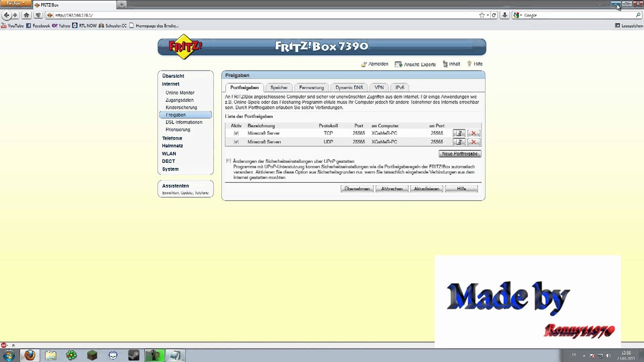Switch to the IPv6 tab
This screenshot has width=644, height=362.
tap(399, 87)
